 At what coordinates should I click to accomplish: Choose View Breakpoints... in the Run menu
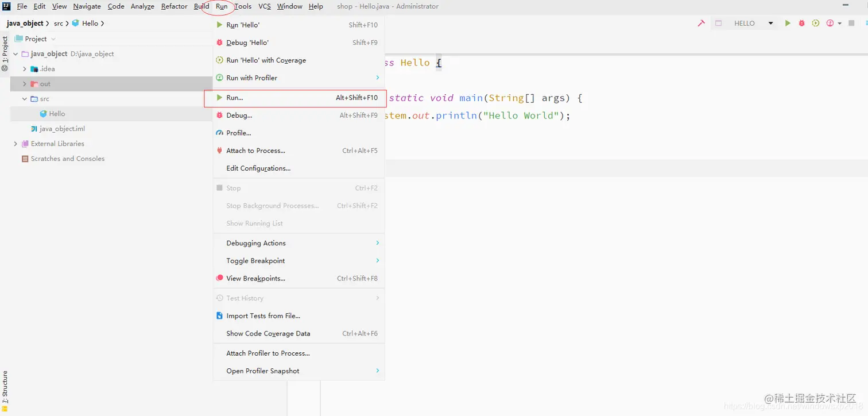click(299, 278)
